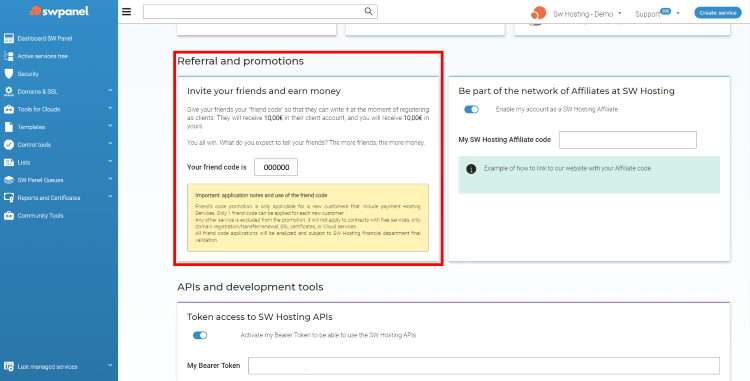Expand Domains & SSL menu chevron
The image size is (750, 381).
pos(110,90)
